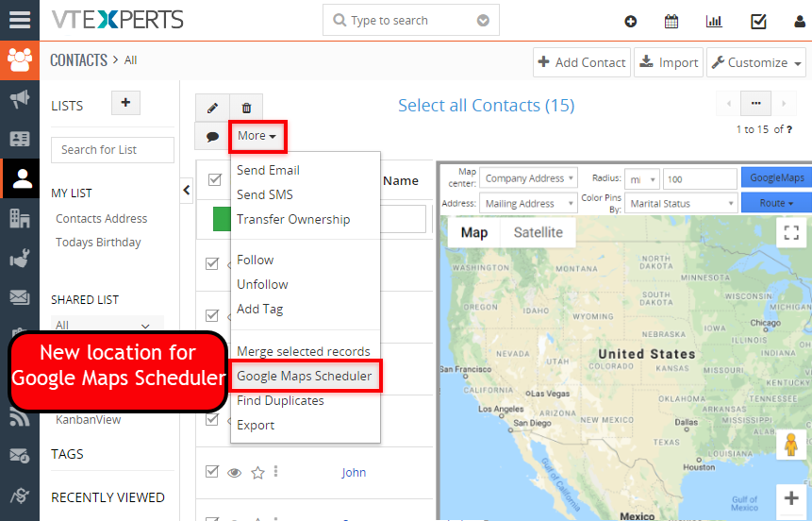
Task: Open the ID card sidebar icon
Action: pyautogui.click(x=20, y=139)
